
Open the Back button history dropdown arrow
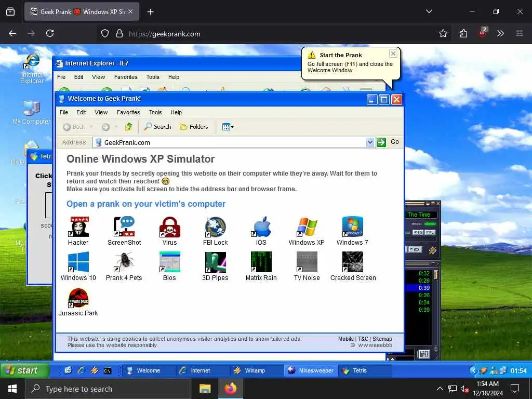click(x=91, y=127)
